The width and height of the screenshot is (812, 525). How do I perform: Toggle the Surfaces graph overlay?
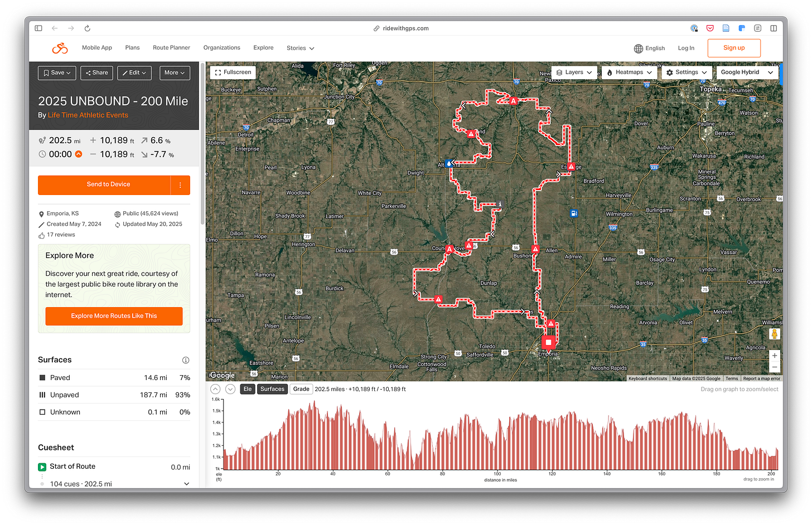272,389
